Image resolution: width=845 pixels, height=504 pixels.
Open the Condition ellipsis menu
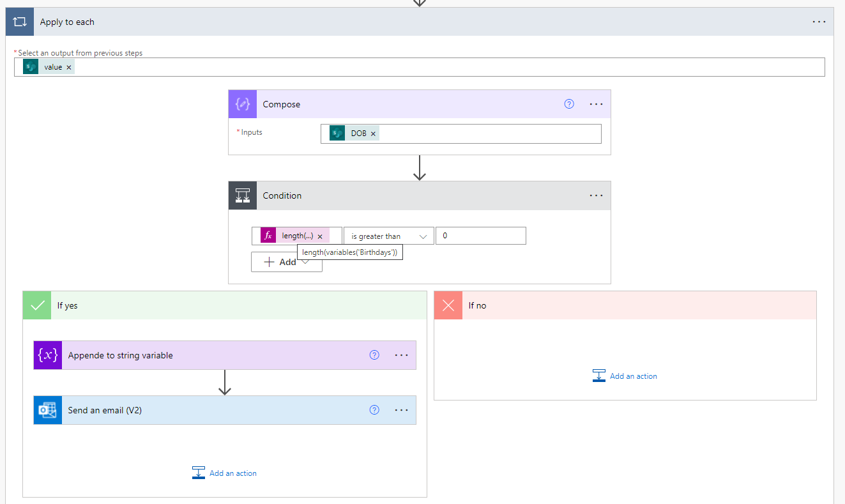point(596,195)
